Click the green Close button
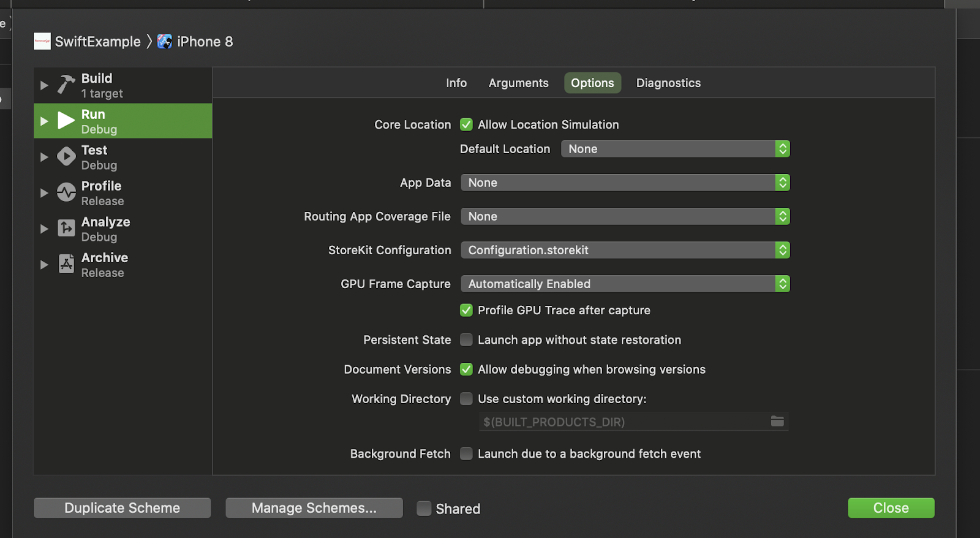Viewport: 980px width, 538px height. tap(891, 508)
